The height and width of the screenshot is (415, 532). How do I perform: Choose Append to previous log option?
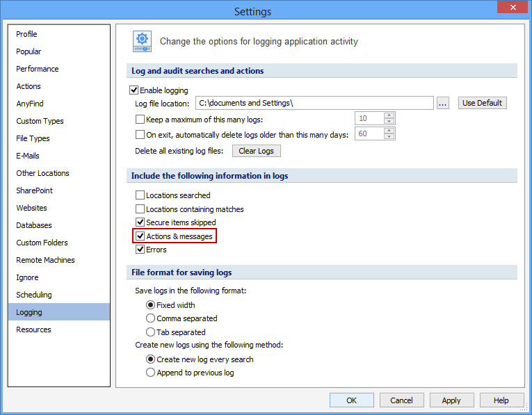[x=150, y=373]
